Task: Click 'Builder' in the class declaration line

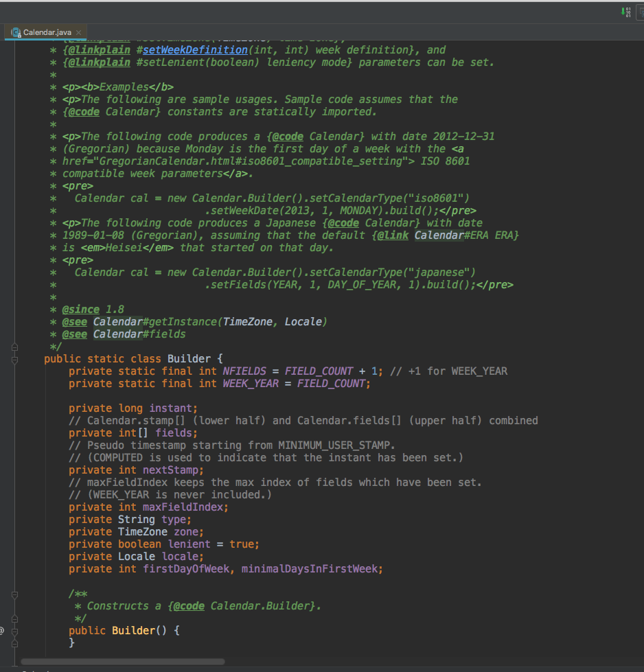Action: tap(189, 359)
